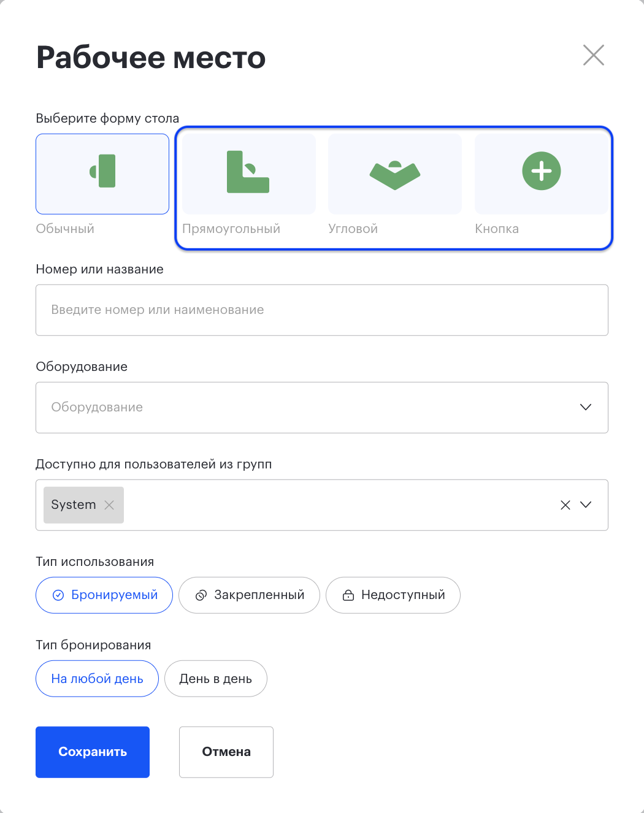Open the Оборудование combo box field
Screen dimensions: 644x813
322,408
